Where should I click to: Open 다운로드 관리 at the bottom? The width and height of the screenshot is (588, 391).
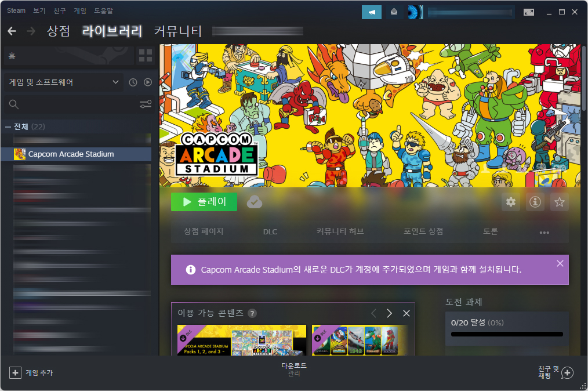pos(294,369)
